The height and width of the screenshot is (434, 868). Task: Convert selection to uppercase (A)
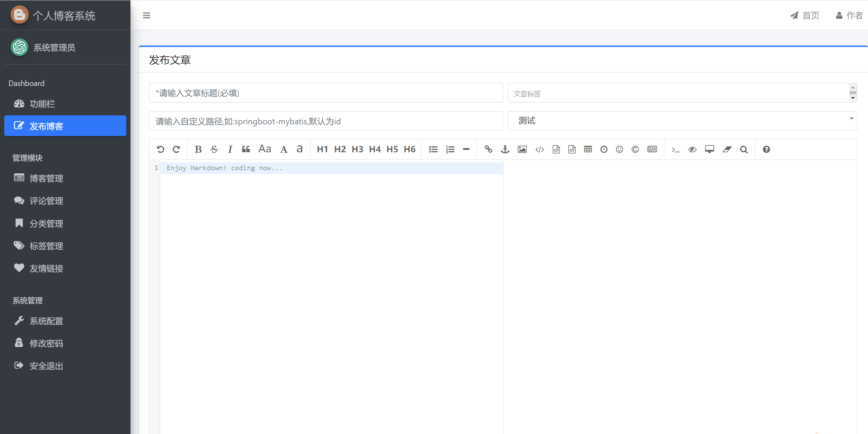(284, 149)
